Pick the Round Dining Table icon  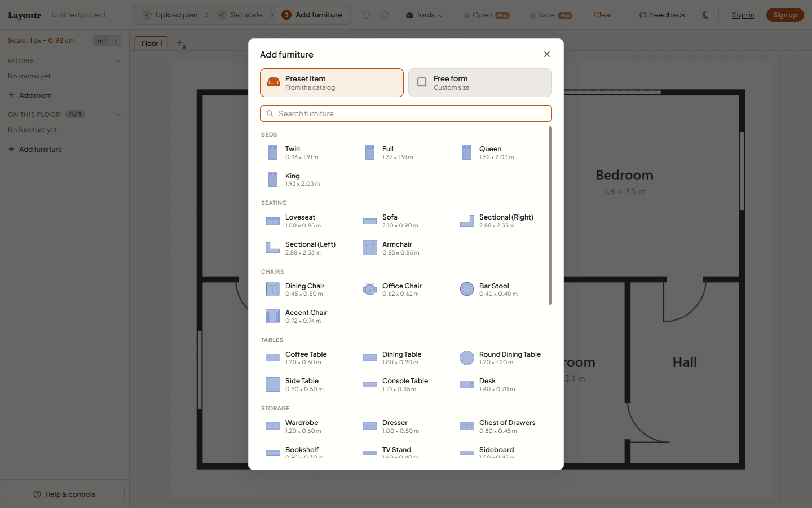(467, 358)
